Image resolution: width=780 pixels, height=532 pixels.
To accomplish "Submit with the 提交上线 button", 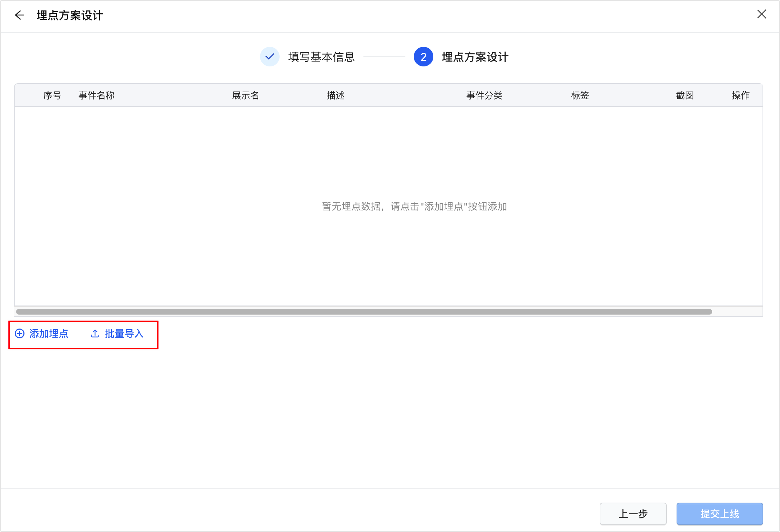I will (720, 513).
